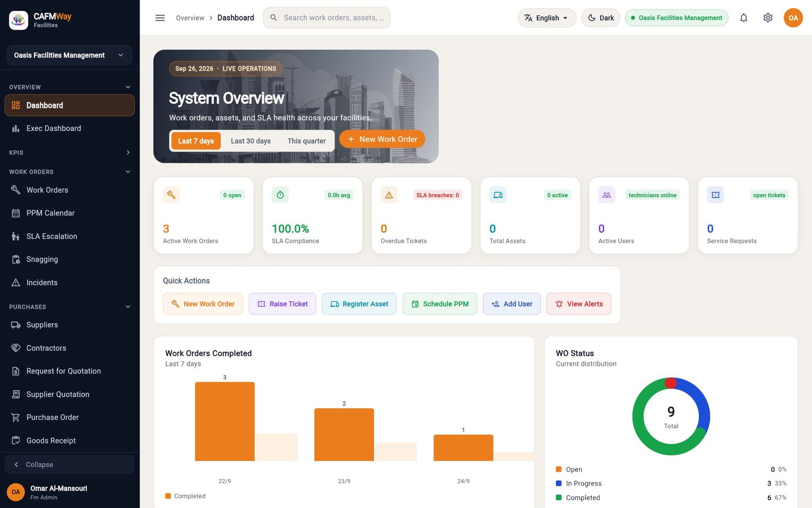Select Dashboard menu item in sidebar

tap(70, 105)
